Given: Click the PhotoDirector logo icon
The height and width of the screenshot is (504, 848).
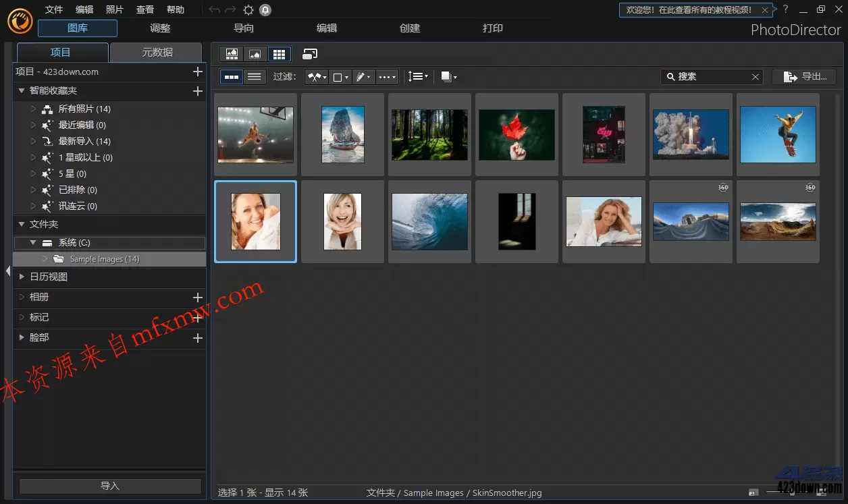Looking at the screenshot, I should click(x=21, y=21).
